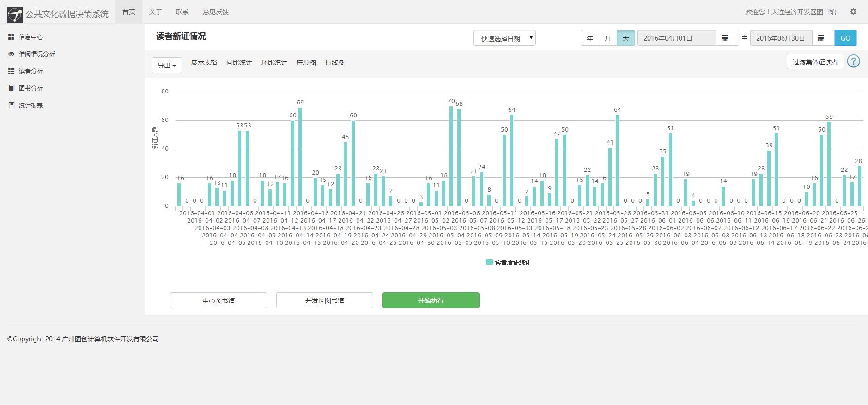The height and width of the screenshot is (405, 868).
Task: Open the help question mark icon
Action: point(854,61)
